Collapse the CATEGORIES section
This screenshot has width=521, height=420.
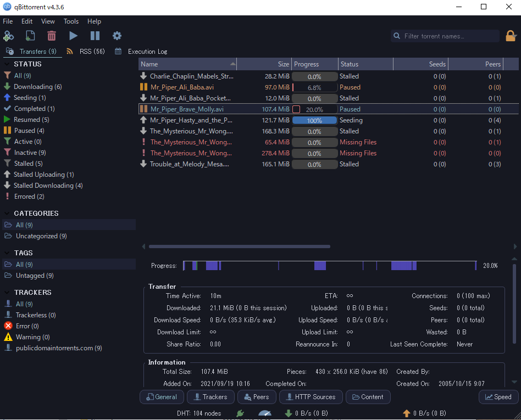(x=7, y=213)
